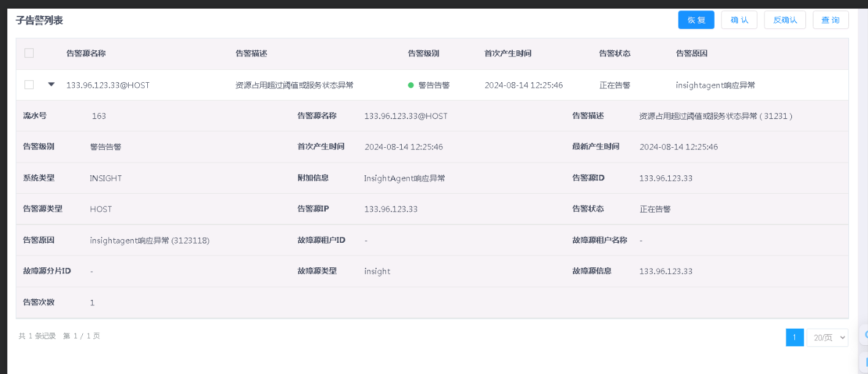Go to page 1 in the pagination
Screen dimensions: 868x374
click(x=794, y=337)
